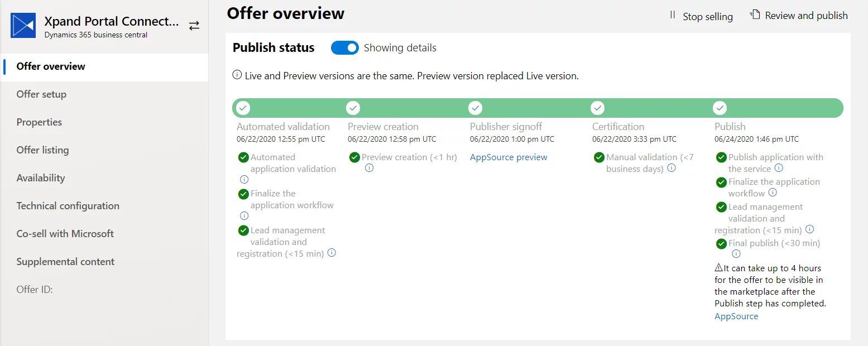
Task: Click info icon beside Publish application with the service
Action: click(779, 168)
